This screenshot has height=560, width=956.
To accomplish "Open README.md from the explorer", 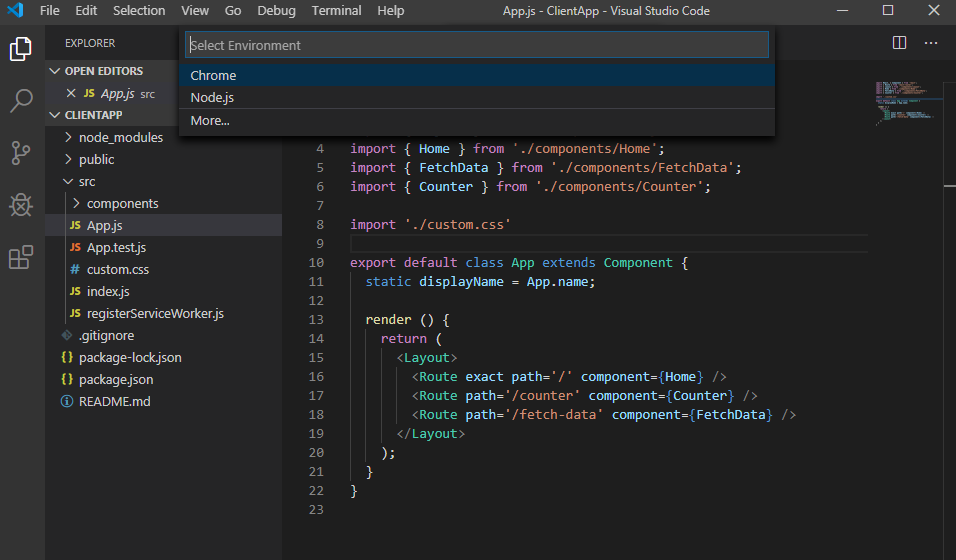I will pyautogui.click(x=163, y=401).
